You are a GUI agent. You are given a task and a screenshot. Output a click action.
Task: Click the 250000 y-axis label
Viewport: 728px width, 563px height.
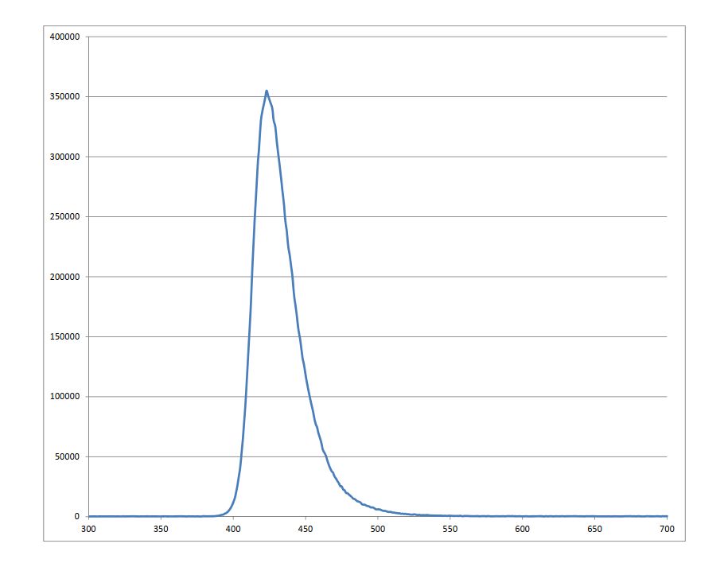tap(64, 217)
